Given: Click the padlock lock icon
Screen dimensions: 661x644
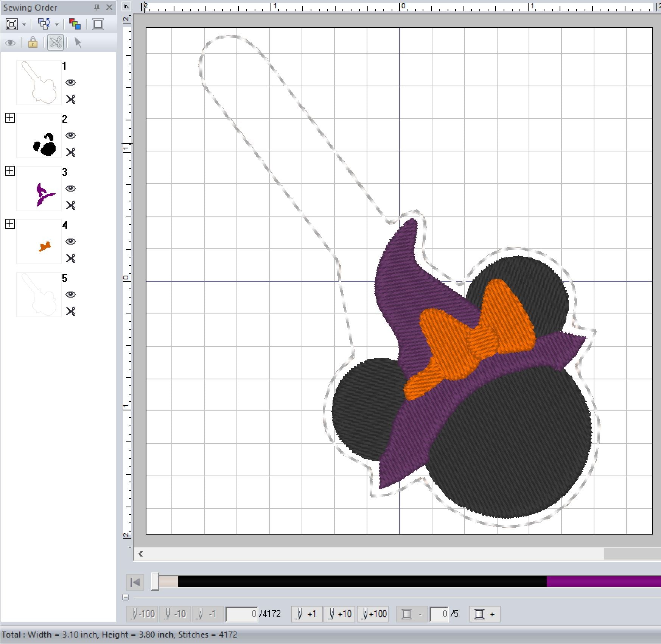Looking at the screenshot, I should point(33,43).
